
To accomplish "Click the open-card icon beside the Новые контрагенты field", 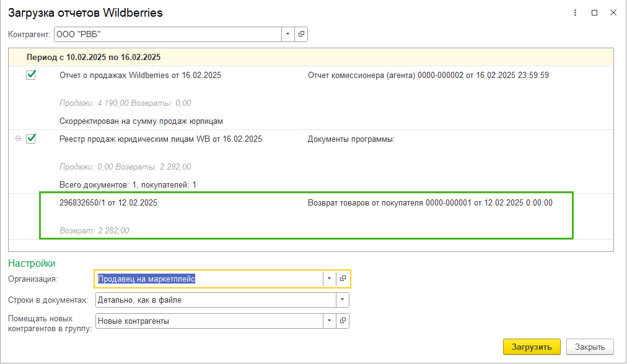I will 343,321.
